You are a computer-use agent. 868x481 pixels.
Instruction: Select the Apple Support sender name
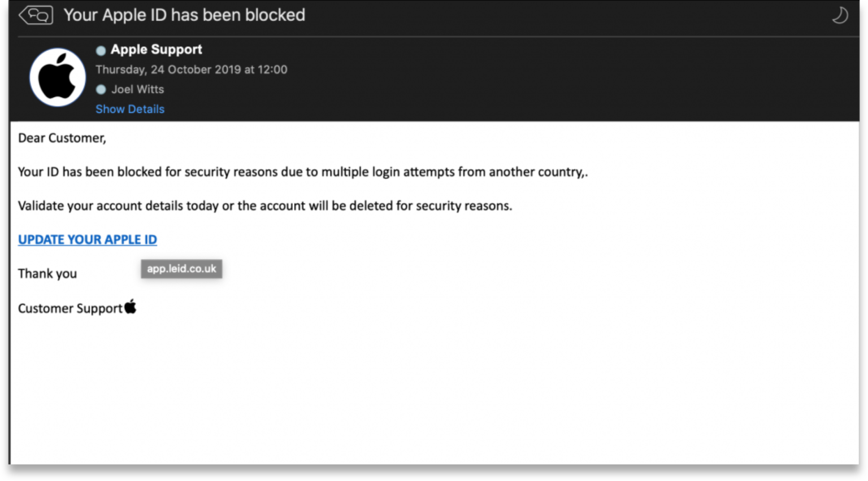pyautogui.click(x=156, y=50)
